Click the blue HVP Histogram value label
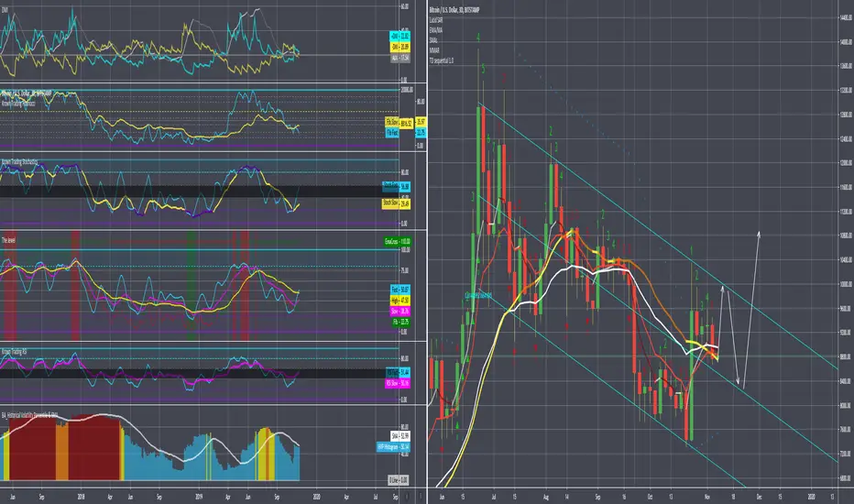This screenshot has width=854, height=504. (393, 447)
